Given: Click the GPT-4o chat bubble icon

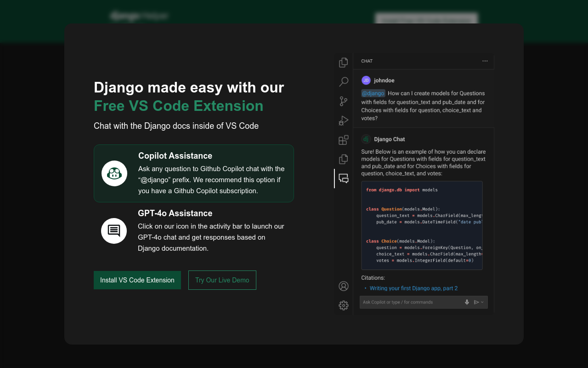Looking at the screenshot, I should (x=114, y=231).
